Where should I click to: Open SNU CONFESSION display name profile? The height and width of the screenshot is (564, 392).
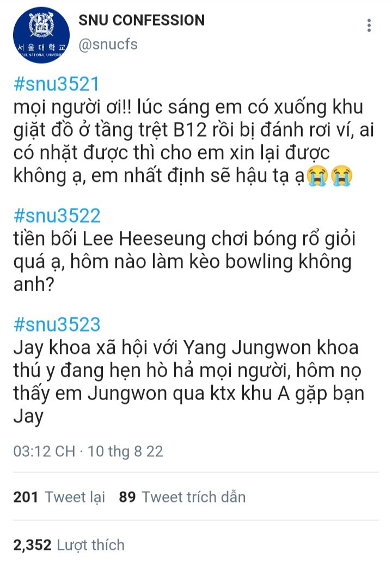(142, 20)
